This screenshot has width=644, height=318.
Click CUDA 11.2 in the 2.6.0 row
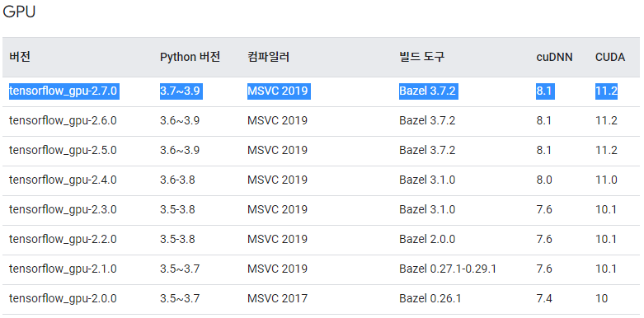coord(606,121)
